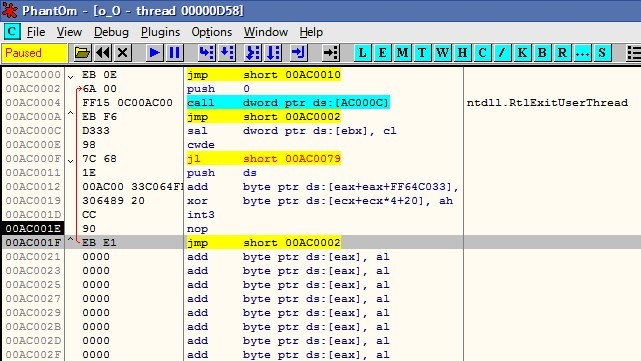Viewport: 641px width, 361px height.
Task: Pause execution with the pause icon
Action: point(175,53)
